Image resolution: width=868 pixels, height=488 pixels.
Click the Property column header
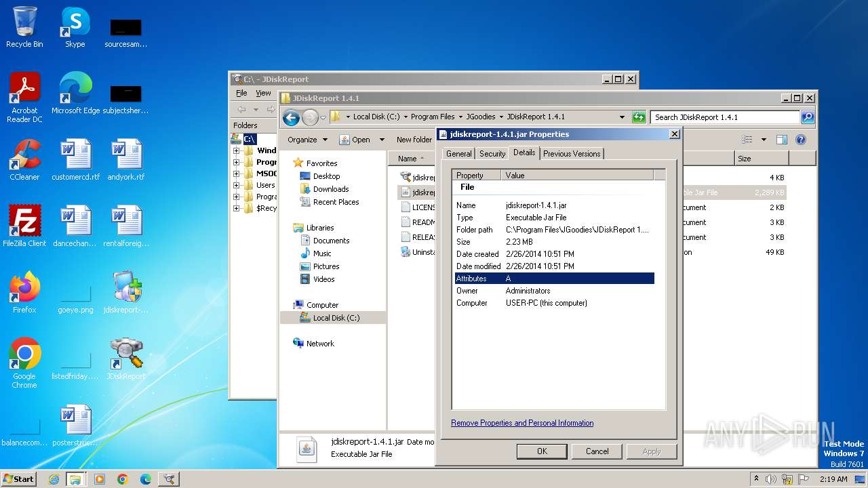point(477,176)
